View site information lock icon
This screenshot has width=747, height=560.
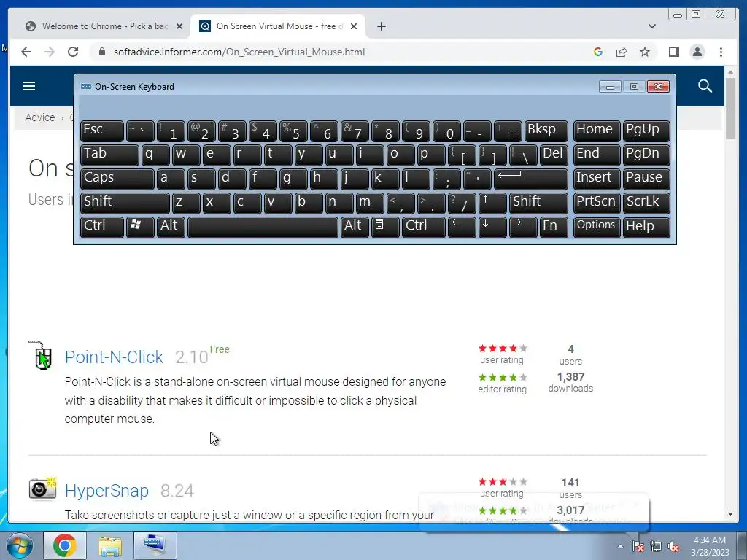click(x=101, y=52)
